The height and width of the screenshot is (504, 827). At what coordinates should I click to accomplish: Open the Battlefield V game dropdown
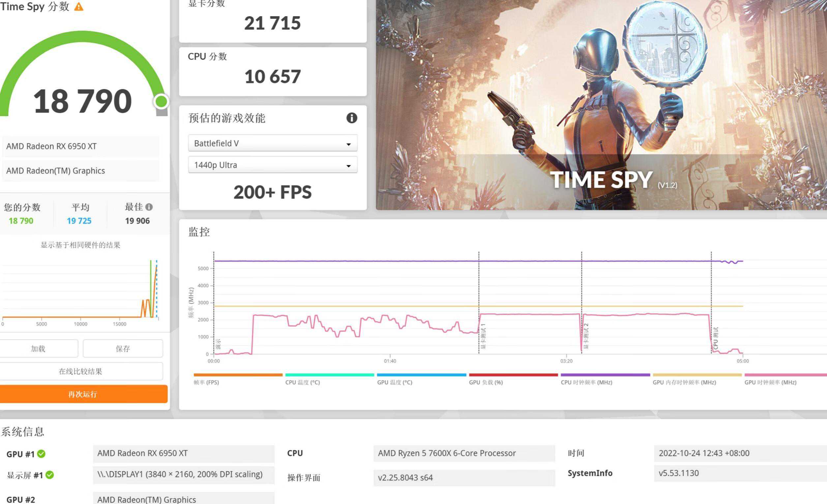pyautogui.click(x=273, y=143)
